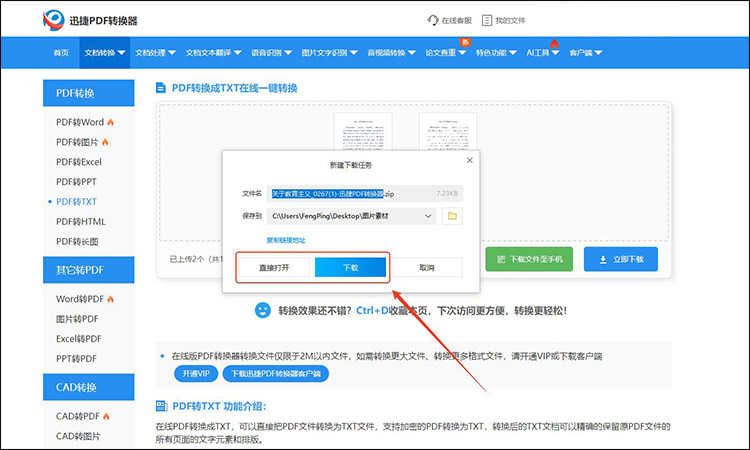Open PDF转TXT in sidebar

pyautogui.click(x=76, y=202)
